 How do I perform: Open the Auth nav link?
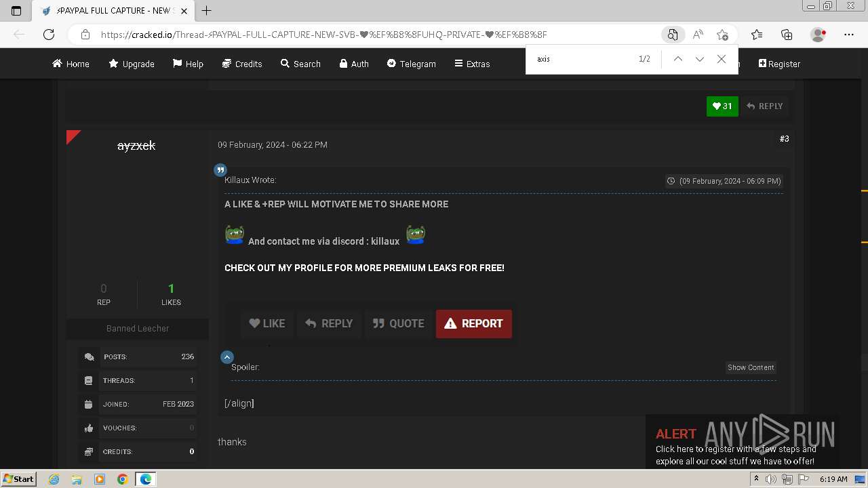tap(354, 64)
